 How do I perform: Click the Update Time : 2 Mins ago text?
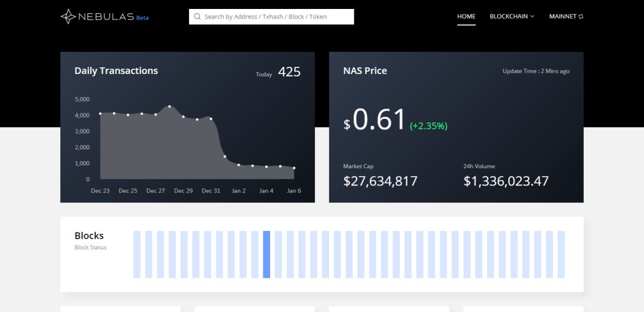pos(536,71)
